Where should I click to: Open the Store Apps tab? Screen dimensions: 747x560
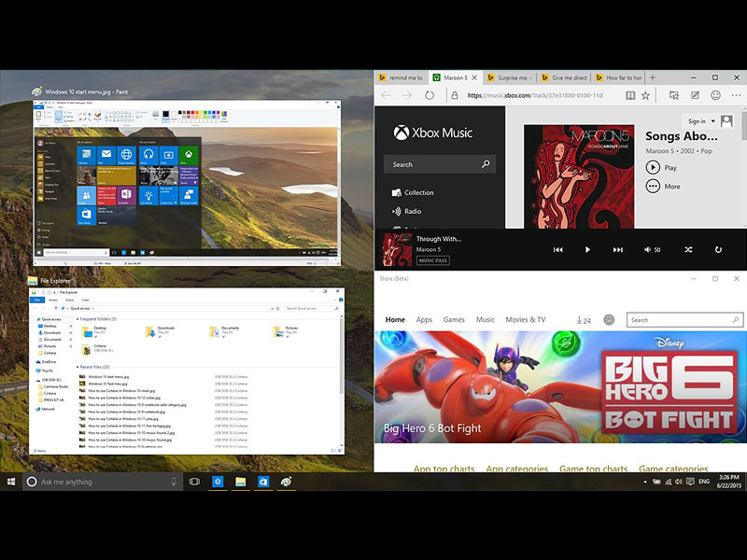(424, 319)
